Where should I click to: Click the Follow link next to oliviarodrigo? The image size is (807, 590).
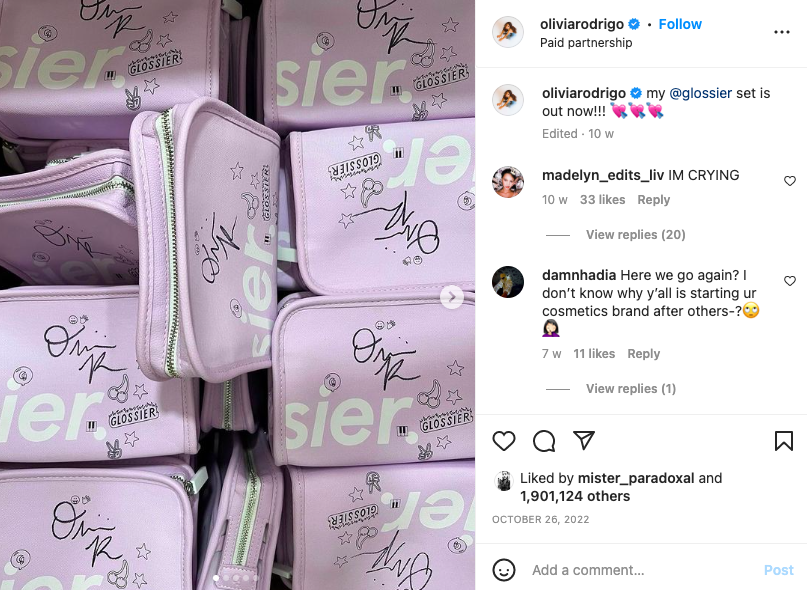pyautogui.click(x=680, y=24)
